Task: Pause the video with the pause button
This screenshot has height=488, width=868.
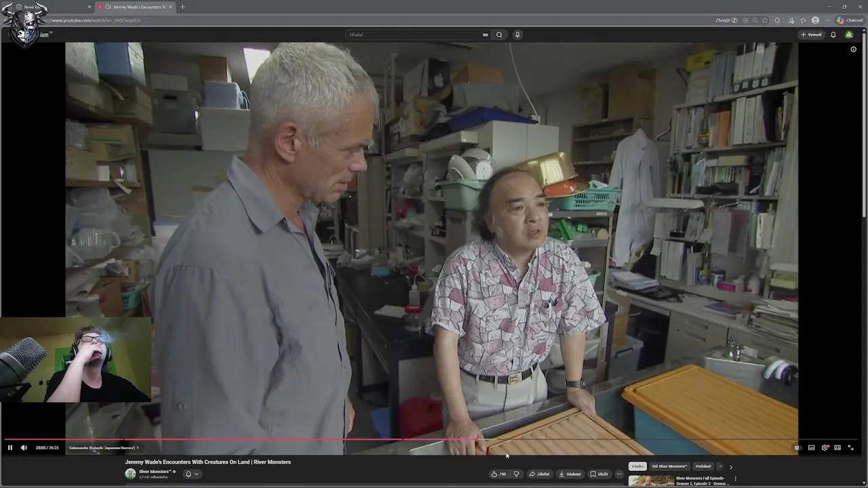Action: [x=9, y=447]
